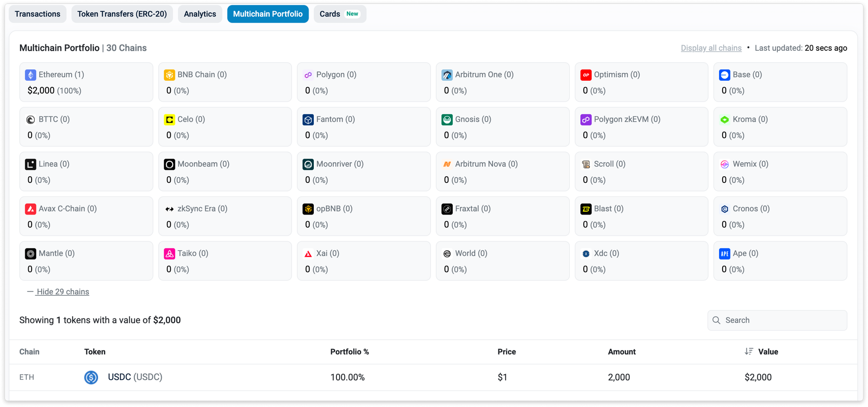The height and width of the screenshot is (407, 868).
Task: Open the Analytics tab
Action: coord(200,14)
